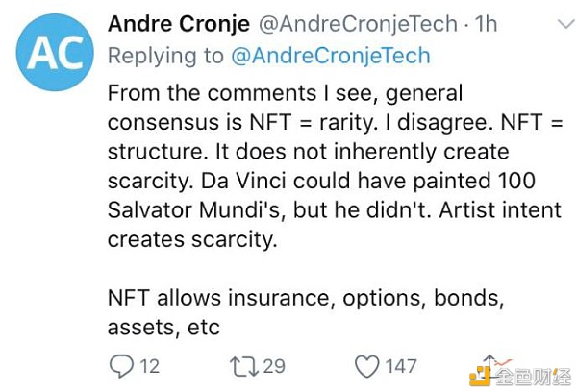This screenshot has width=577, height=392.
Task: View the 12 replies count
Action: pyautogui.click(x=150, y=366)
